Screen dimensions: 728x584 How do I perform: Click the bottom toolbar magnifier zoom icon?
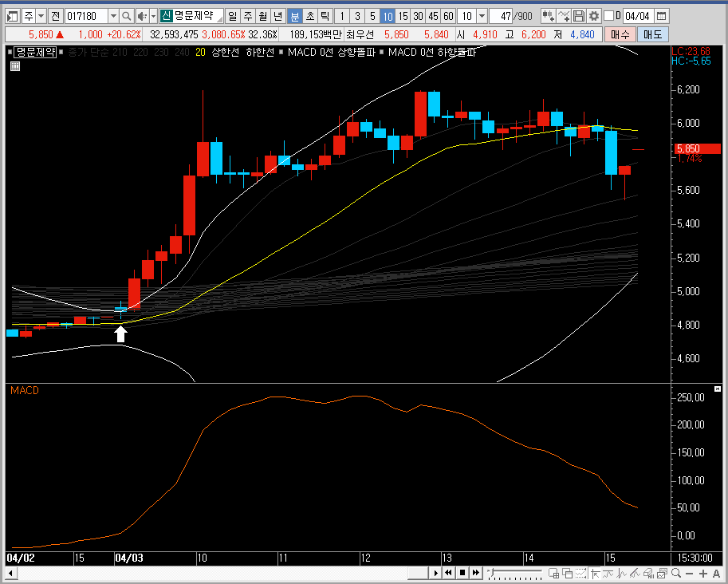(676, 573)
